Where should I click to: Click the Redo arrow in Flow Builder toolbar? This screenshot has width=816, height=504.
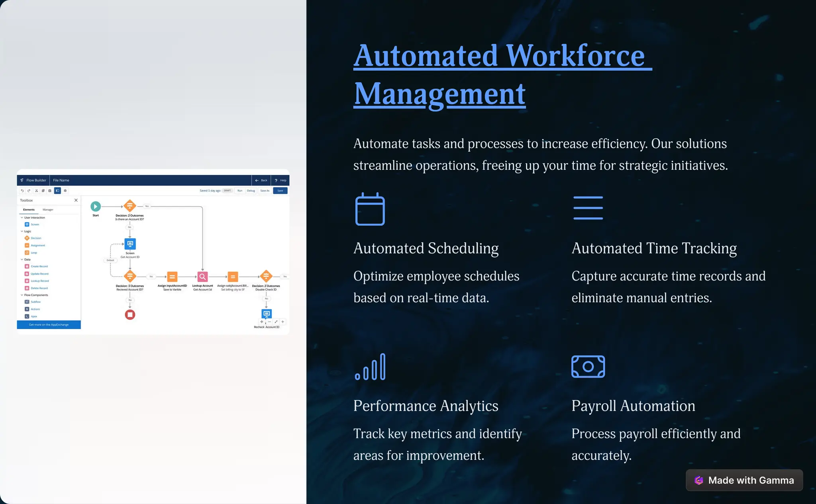click(x=29, y=191)
